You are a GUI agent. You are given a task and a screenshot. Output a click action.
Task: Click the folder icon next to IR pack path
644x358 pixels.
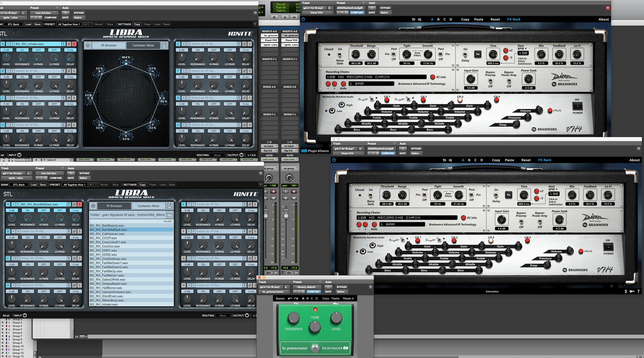(170, 215)
